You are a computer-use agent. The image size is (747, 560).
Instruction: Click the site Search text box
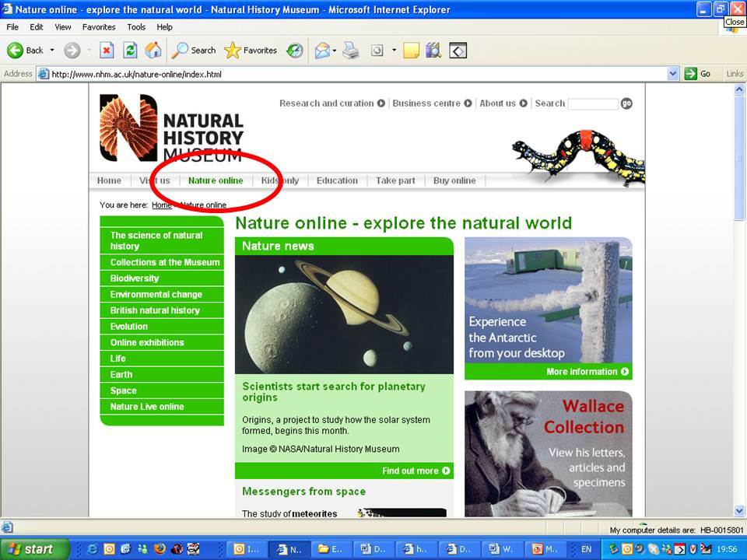(593, 103)
